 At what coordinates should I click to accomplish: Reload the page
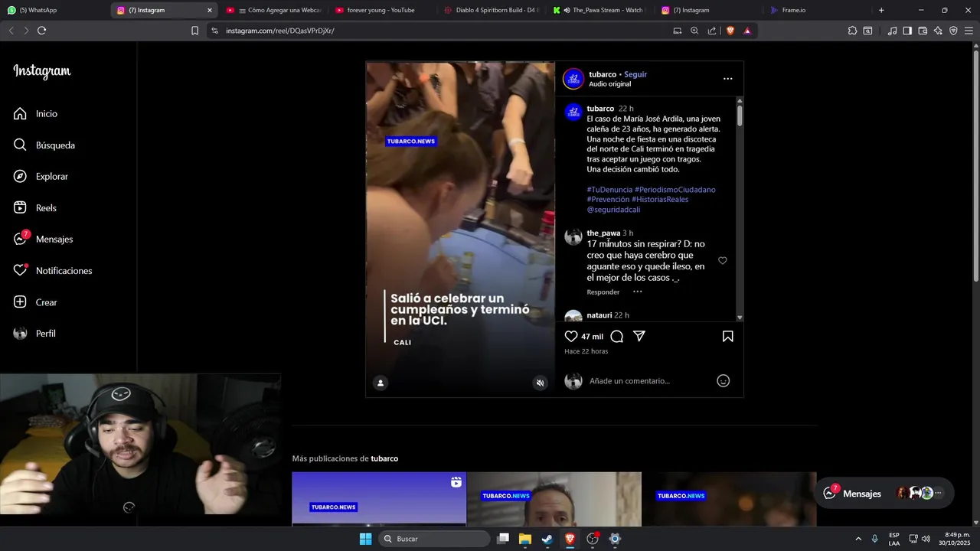pyautogui.click(x=41, y=31)
